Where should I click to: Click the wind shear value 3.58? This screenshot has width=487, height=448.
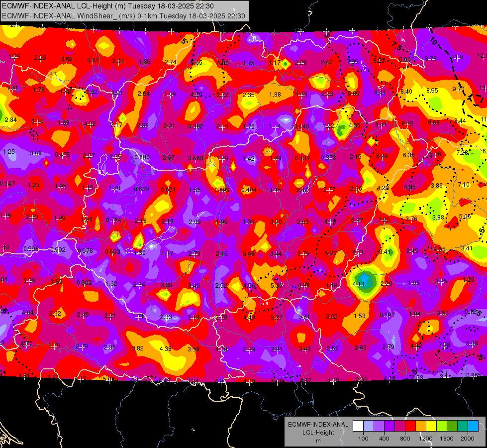(x=193, y=349)
